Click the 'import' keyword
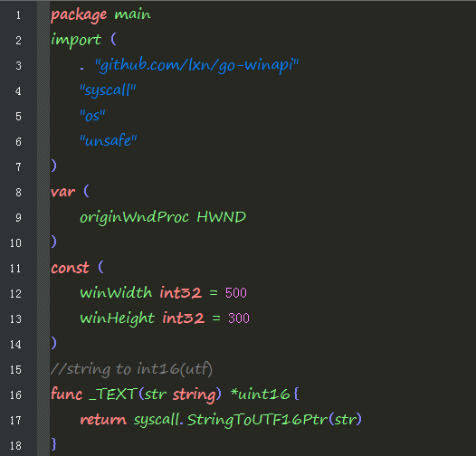Viewport: 476px width, 456px height. pyautogui.click(x=76, y=40)
